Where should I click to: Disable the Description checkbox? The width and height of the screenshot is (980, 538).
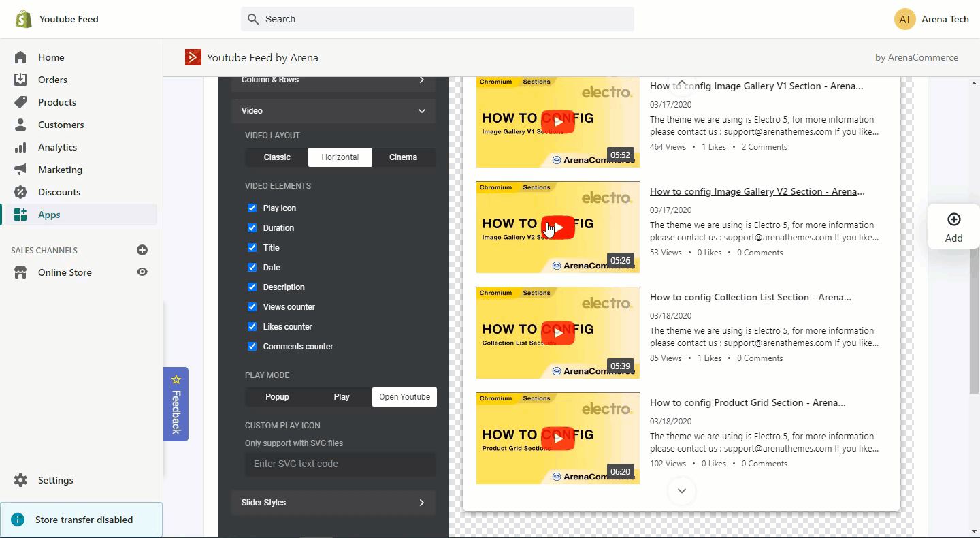click(252, 287)
